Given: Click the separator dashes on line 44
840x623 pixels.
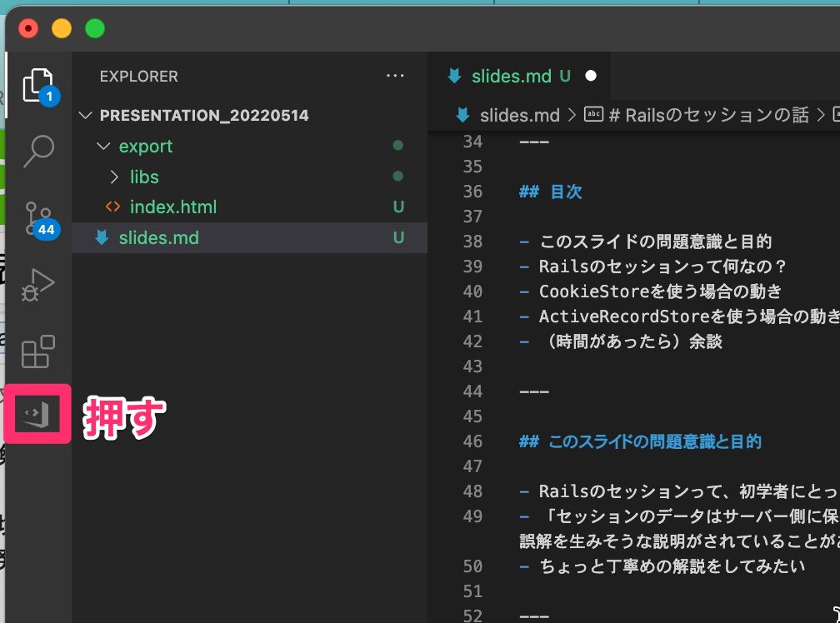Looking at the screenshot, I should 534,391.
